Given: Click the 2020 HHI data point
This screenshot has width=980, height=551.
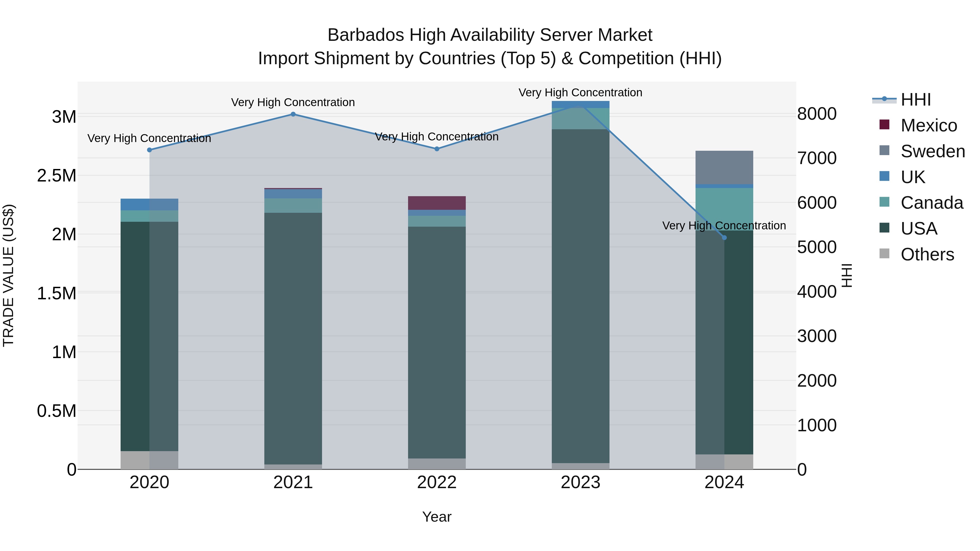Looking at the screenshot, I should [x=149, y=150].
